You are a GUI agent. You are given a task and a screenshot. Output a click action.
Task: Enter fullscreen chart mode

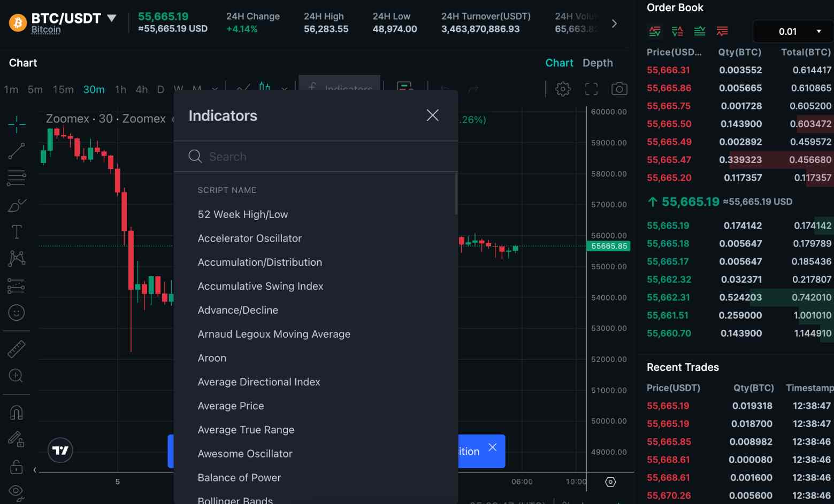click(591, 89)
